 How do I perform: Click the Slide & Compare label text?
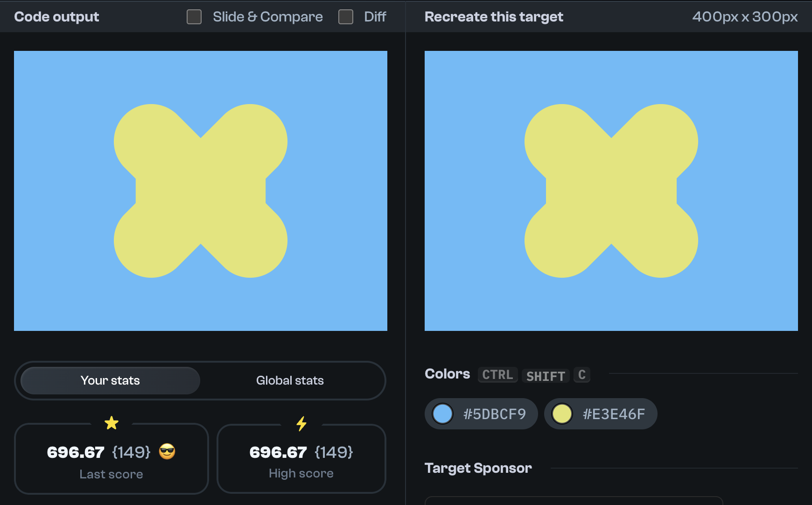pos(268,17)
